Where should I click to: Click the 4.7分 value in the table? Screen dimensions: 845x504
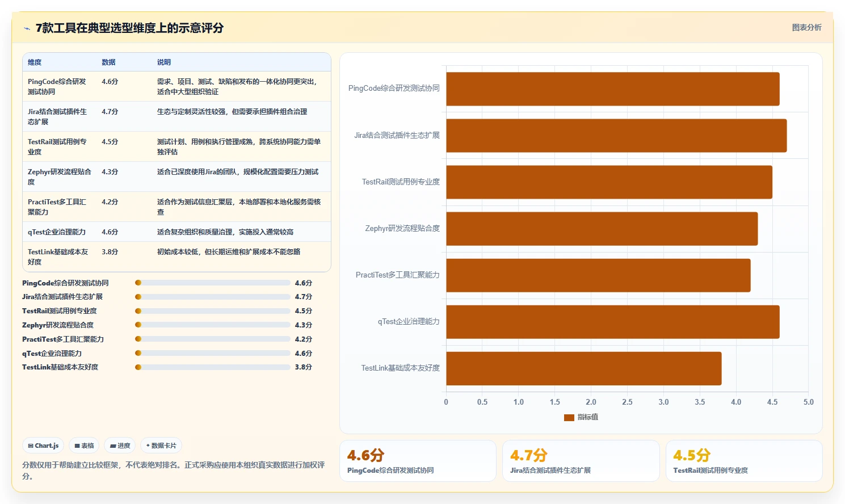[110, 112]
